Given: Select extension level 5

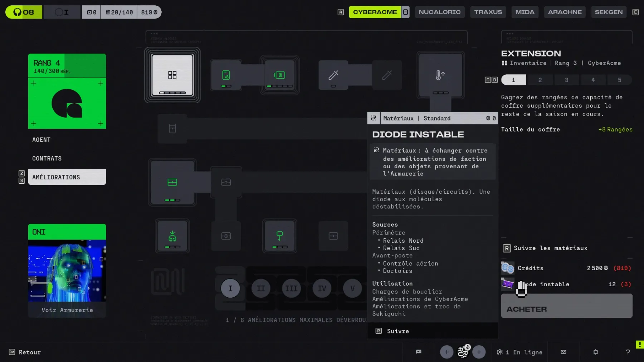Looking at the screenshot, I should [x=619, y=80].
